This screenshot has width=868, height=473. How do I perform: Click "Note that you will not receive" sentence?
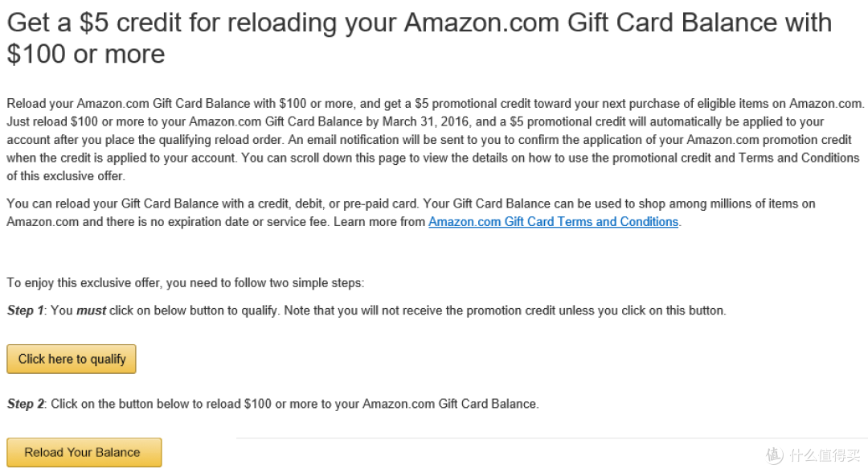505,311
